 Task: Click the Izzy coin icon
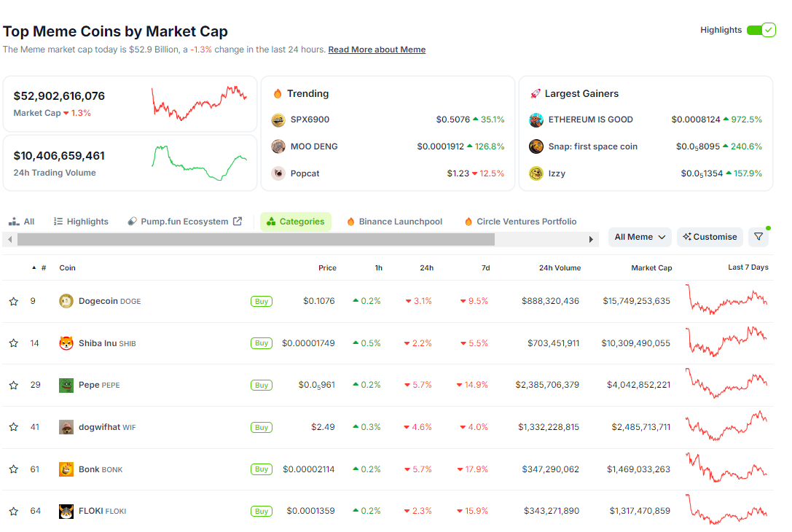[536, 173]
